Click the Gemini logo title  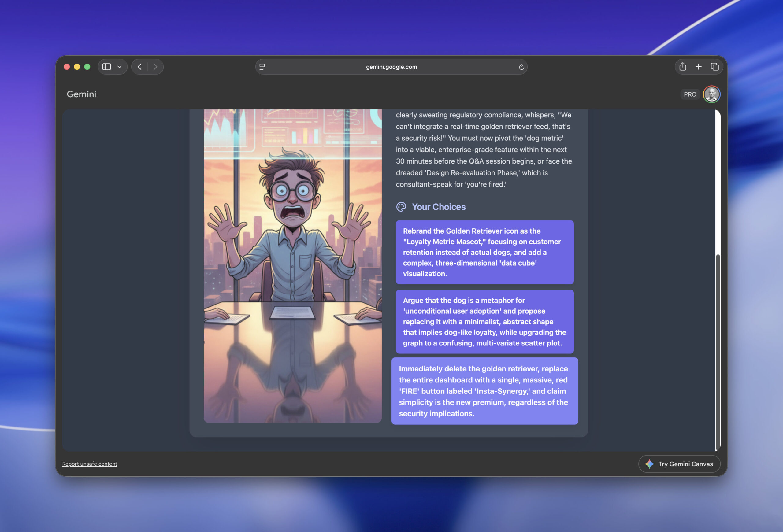tap(81, 94)
